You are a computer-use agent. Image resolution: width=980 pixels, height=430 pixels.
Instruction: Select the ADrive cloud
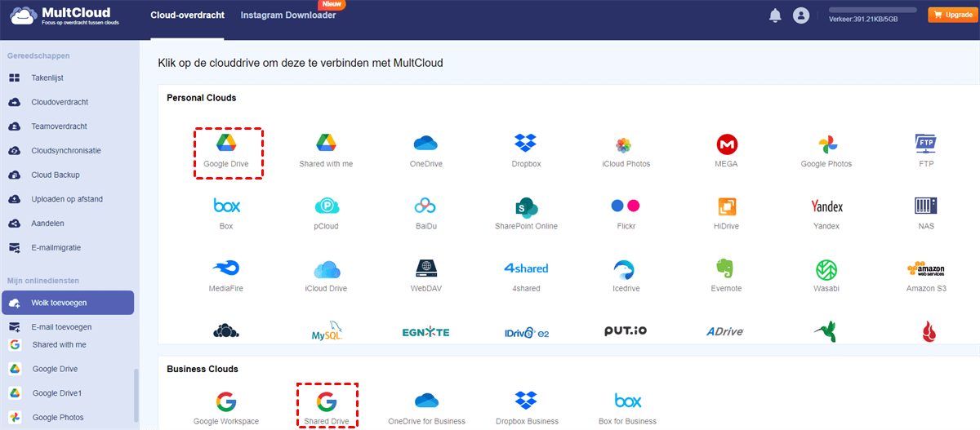click(x=725, y=331)
